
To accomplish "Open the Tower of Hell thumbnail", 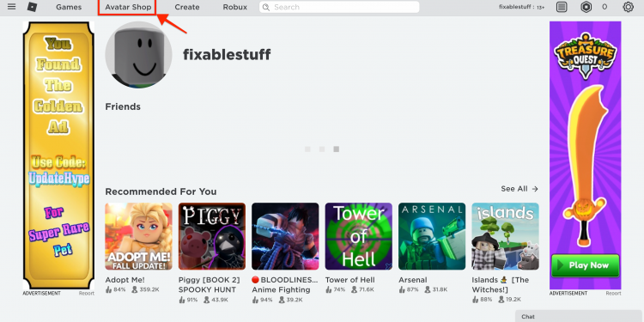I will pyautogui.click(x=359, y=236).
